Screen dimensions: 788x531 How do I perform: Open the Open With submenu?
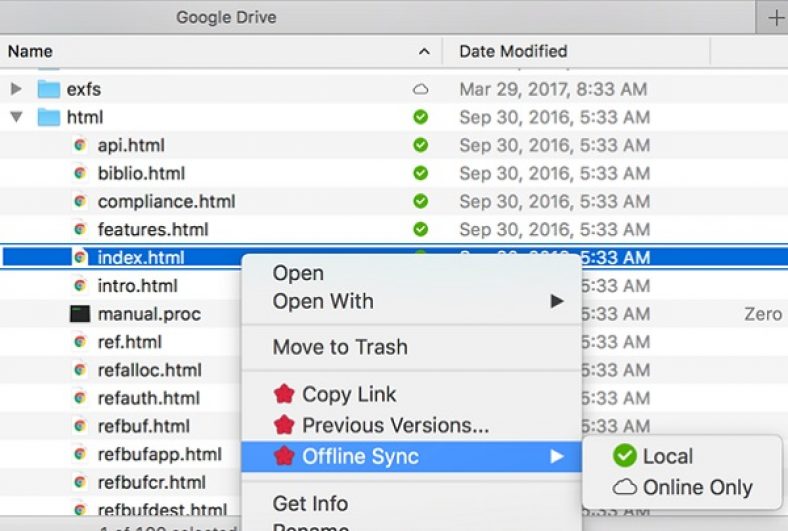point(323,301)
